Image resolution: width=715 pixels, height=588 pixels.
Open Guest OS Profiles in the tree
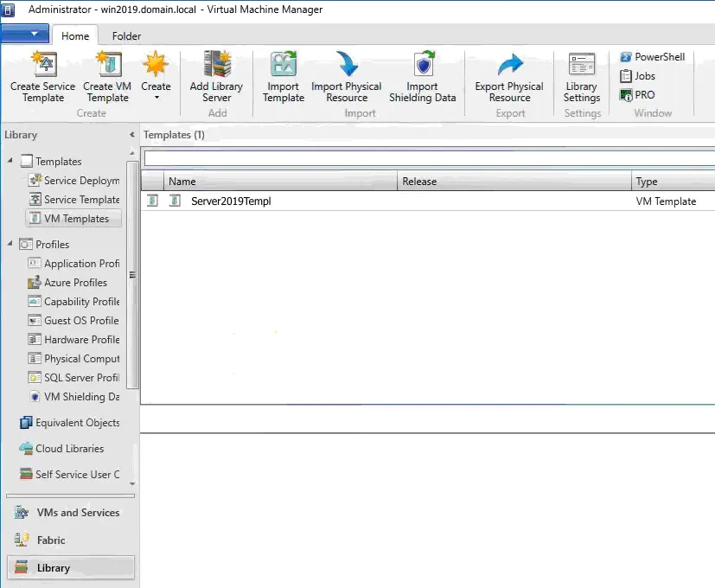[73, 320]
